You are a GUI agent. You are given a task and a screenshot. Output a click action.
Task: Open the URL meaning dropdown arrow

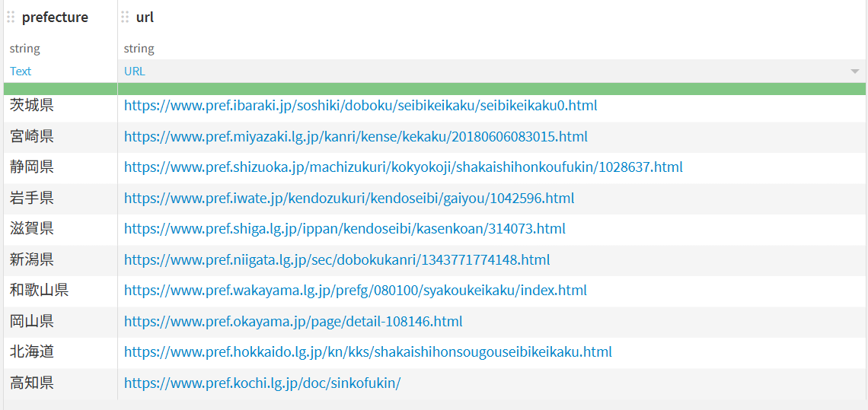click(x=855, y=72)
